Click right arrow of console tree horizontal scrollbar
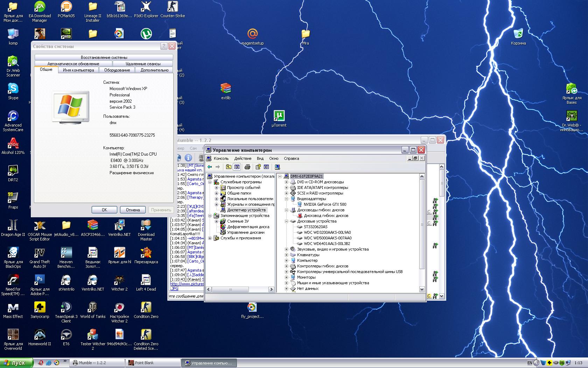 pos(271,289)
